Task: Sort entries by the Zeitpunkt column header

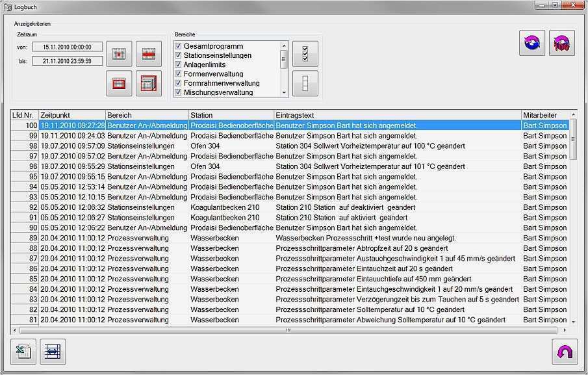Action: coord(71,115)
